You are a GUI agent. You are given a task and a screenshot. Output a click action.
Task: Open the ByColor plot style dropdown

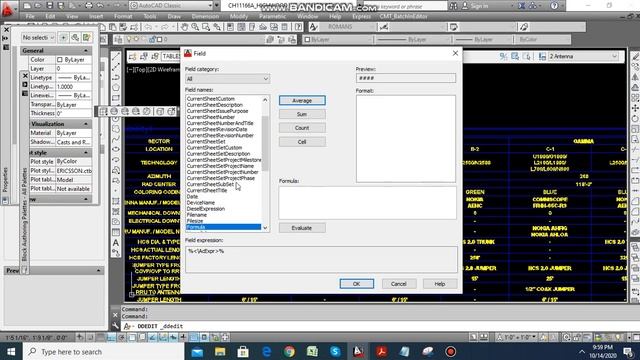(x=542, y=40)
